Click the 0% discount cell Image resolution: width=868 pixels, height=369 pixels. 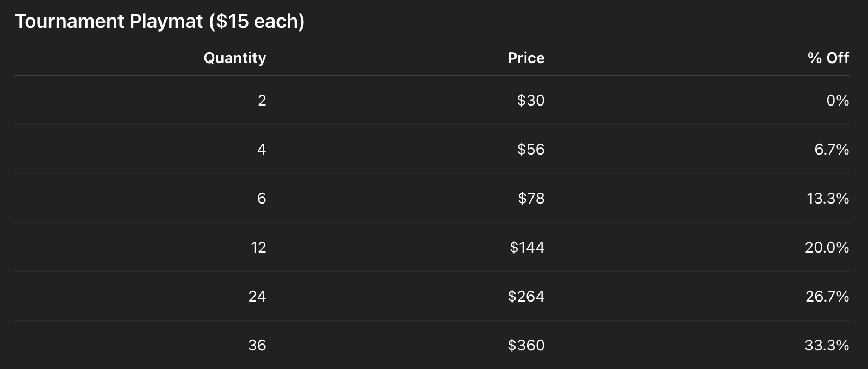coord(837,100)
